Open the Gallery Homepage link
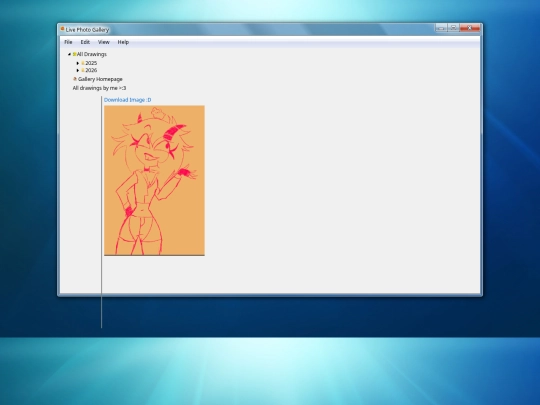The width and height of the screenshot is (540, 405). [x=100, y=79]
